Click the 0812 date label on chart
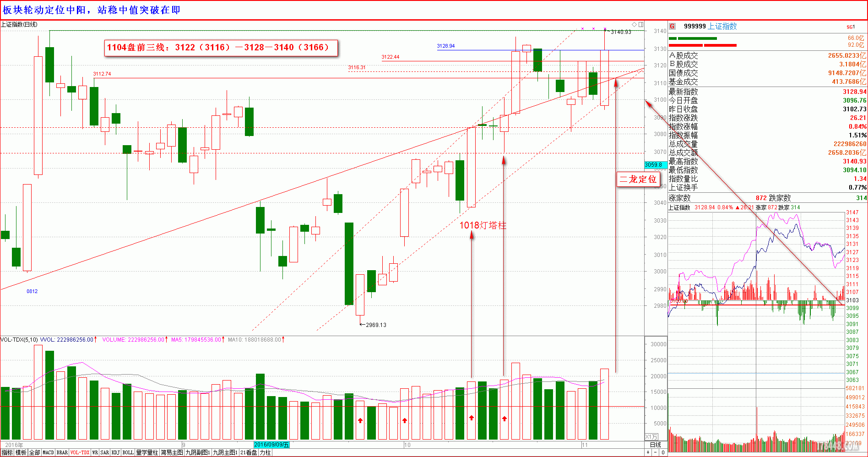 pyautogui.click(x=32, y=291)
